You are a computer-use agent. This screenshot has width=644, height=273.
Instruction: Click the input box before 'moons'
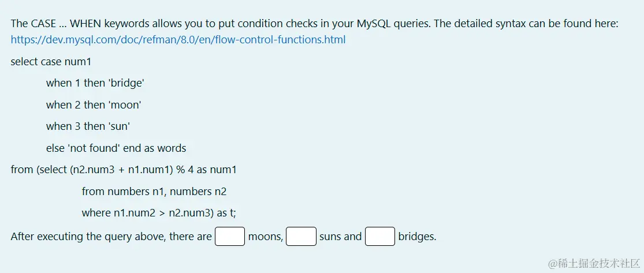pyautogui.click(x=230, y=237)
